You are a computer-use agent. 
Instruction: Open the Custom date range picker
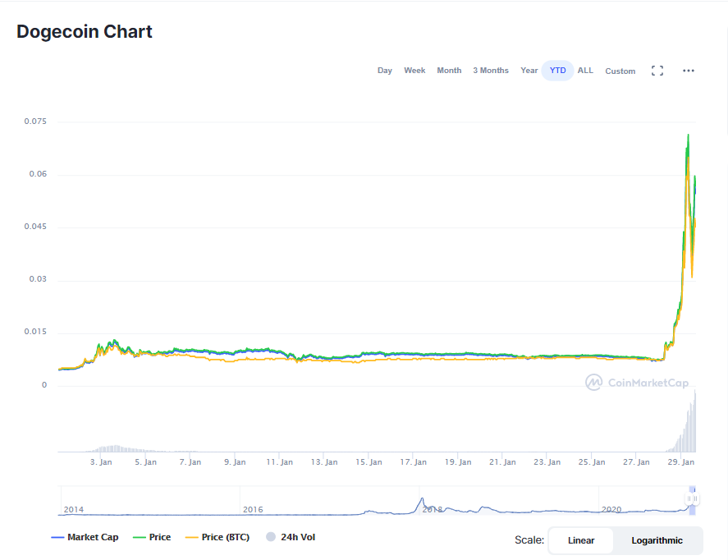[x=620, y=71]
